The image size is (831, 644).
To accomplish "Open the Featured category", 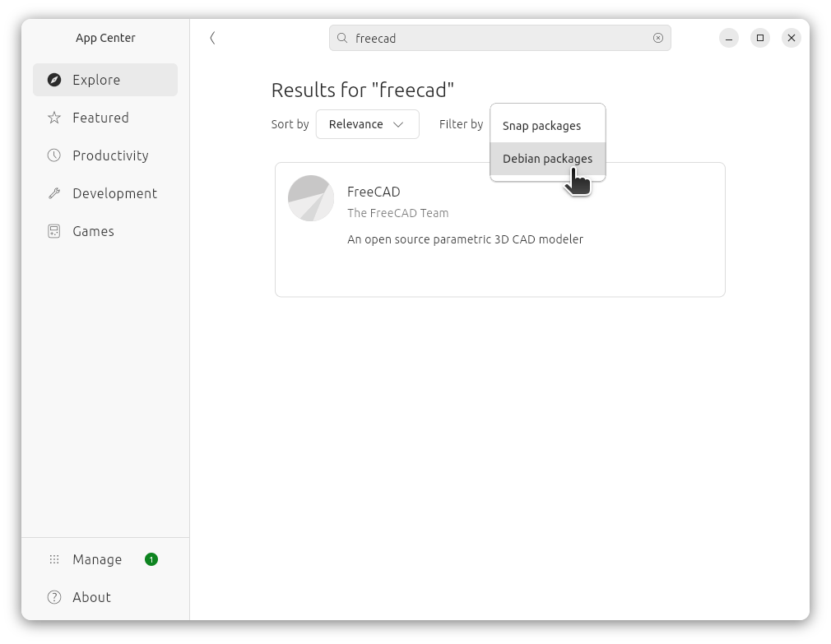I will 105,118.
